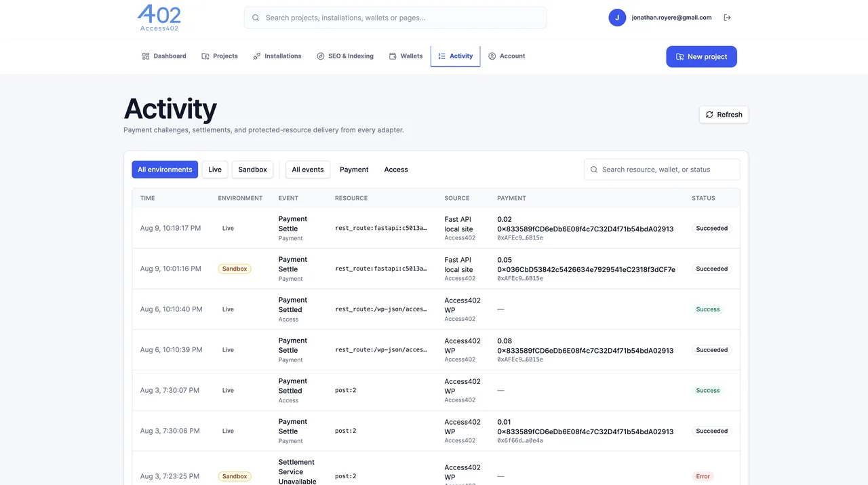Click the Projects folder icon
Image resolution: width=868 pixels, height=485 pixels.
pyautogui.click(x=205, y=56)
